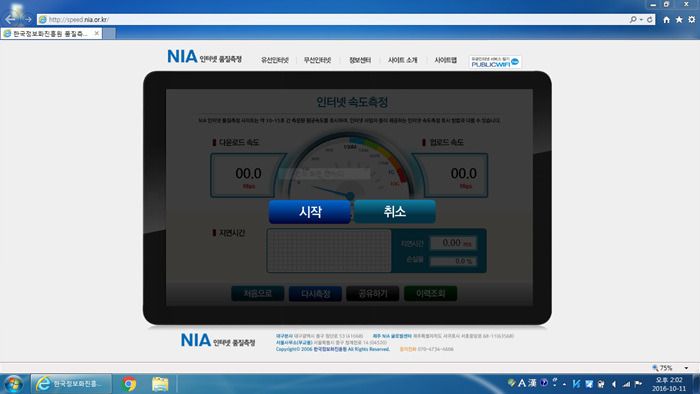Open Action Center flag icon
The width and height of the screenshot is (700, 394).
(638, 384)
